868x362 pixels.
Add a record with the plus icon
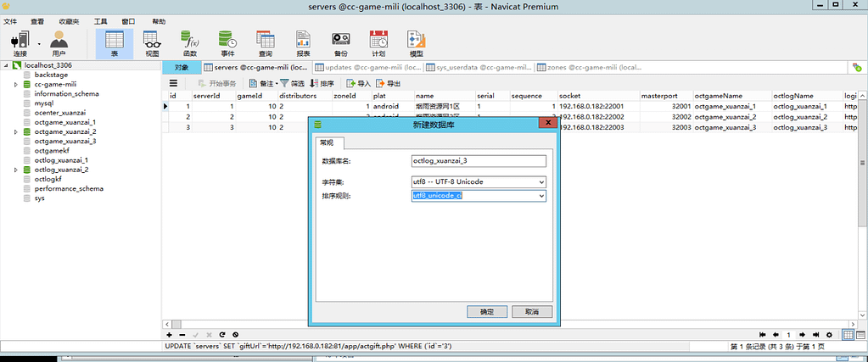[170, 335]
